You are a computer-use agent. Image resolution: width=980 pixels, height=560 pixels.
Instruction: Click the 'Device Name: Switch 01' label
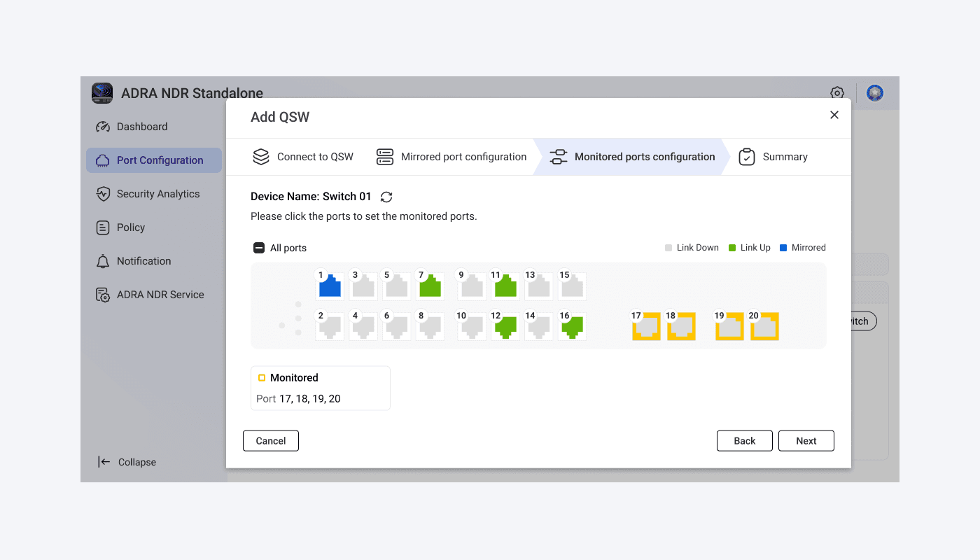pyautogui.click(x=311, y=197)
